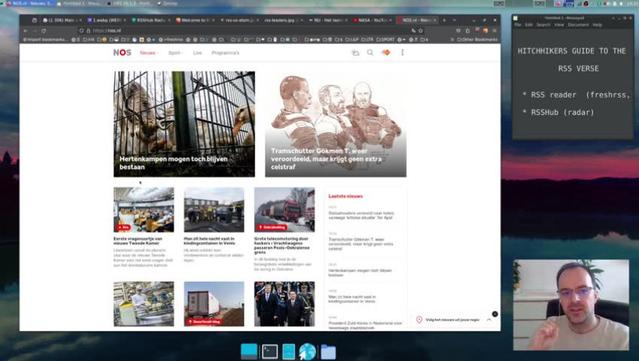Click the desktop icon in the dock

click(x=249, y=352)
